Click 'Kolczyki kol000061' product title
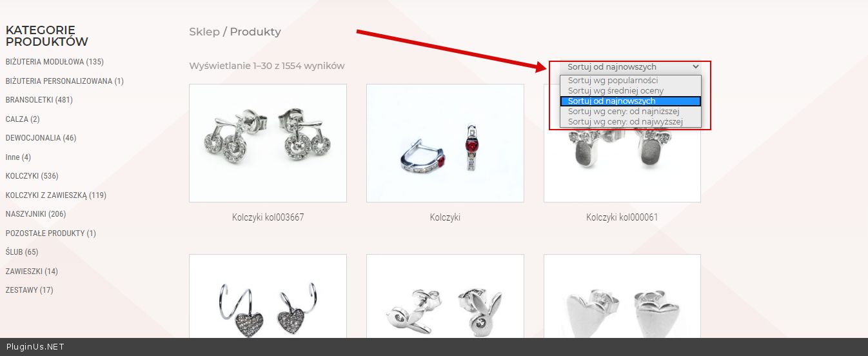This screenshot has width=868, height=356. click(x=622, y=218)
